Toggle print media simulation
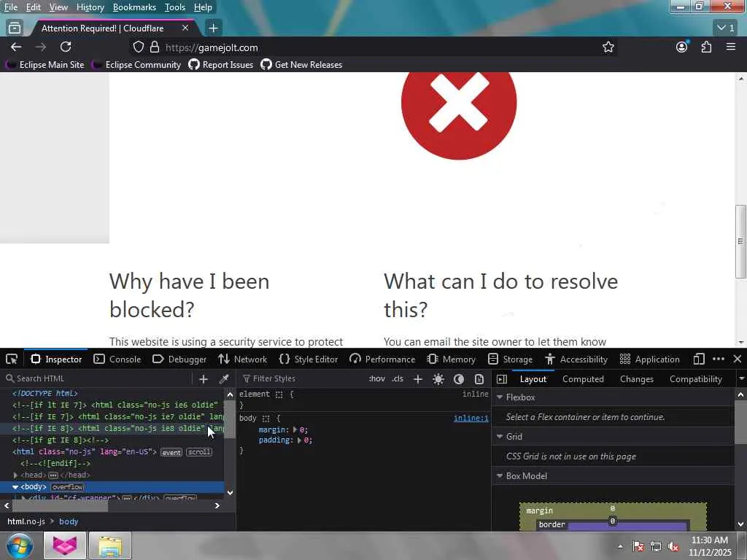The width and height of the screenshot is (747, 560). (479, 379)
